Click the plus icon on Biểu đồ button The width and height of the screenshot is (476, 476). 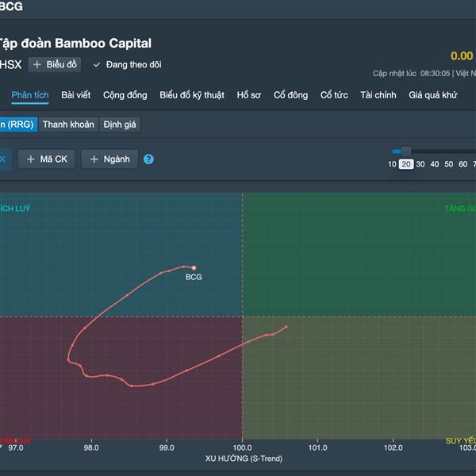tap(37, 64)
